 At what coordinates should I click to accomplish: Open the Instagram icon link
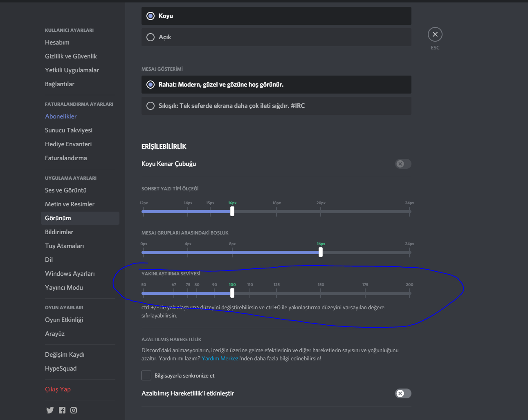coord(74,410)
